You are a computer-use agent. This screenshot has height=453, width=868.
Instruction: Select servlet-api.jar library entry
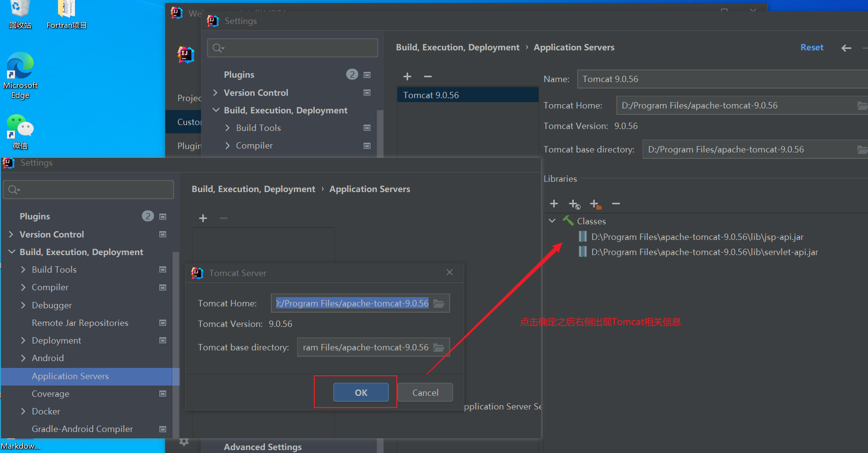click(704, 252)
